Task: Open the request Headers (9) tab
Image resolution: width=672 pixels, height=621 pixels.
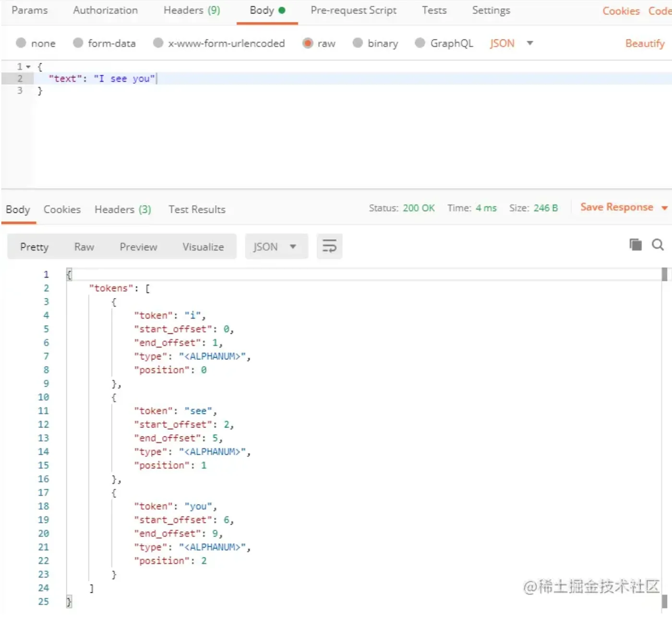Action: [x=192, y=10]
